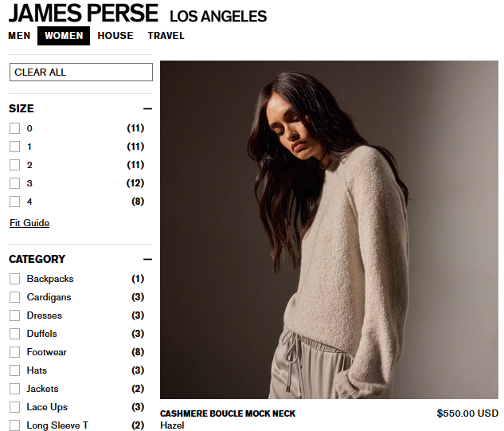Image resolution: width=504 pixels, height=431 pixels.
Task: Enable the Cardigans category filter
Action: point(14,297)
